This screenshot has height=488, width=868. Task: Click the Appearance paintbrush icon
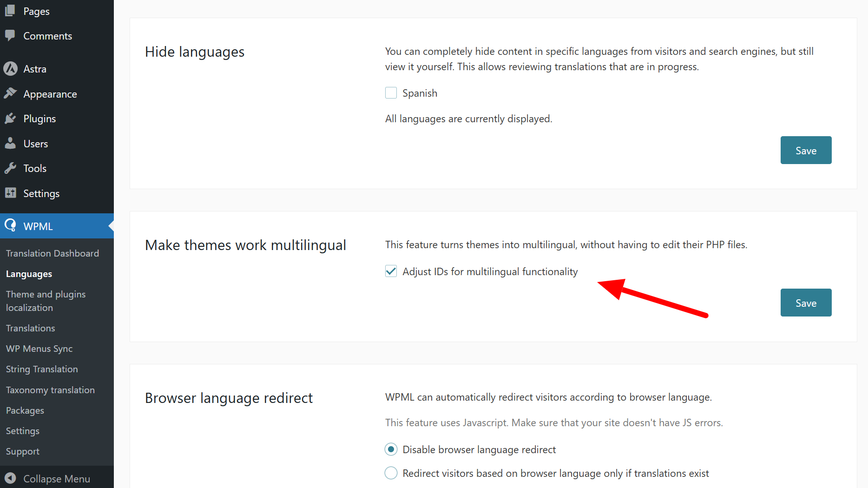click(10, 93)
